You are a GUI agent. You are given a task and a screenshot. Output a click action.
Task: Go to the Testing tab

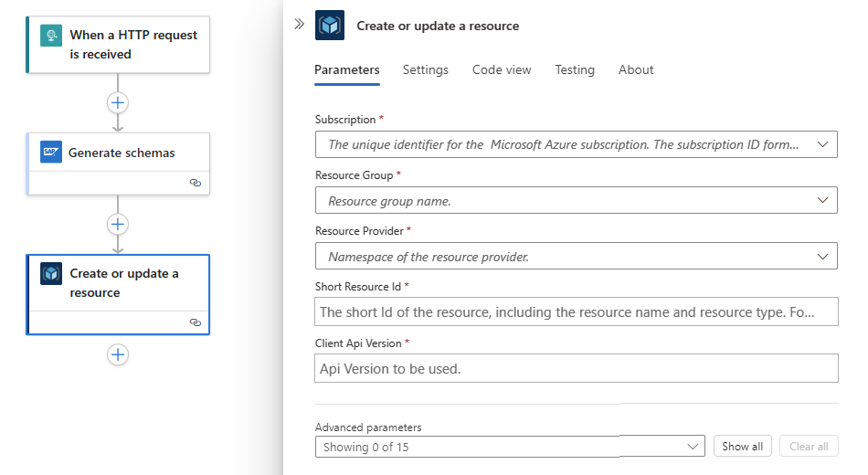click(575, 69)
